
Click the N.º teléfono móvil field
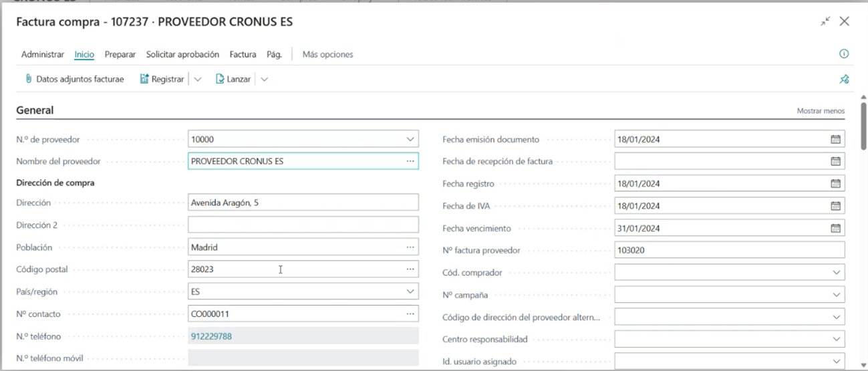303,358
